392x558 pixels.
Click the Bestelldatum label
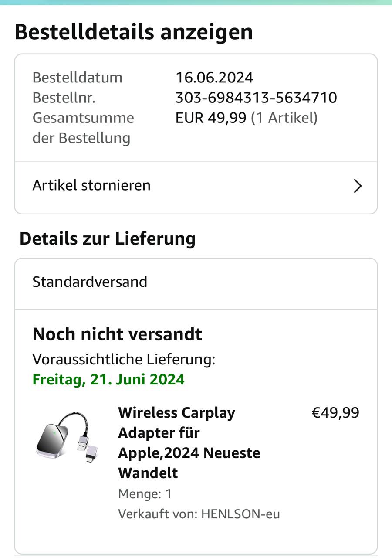[x=77, y=78]
